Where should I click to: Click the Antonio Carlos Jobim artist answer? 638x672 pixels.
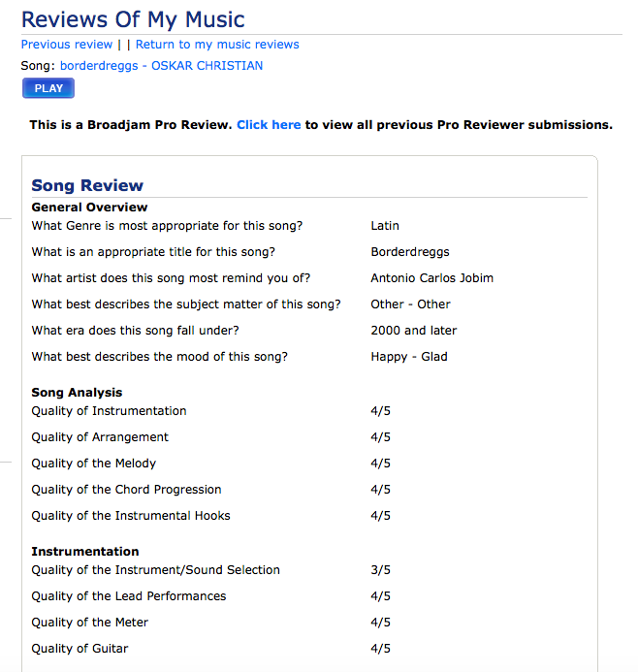pos(431,278)
